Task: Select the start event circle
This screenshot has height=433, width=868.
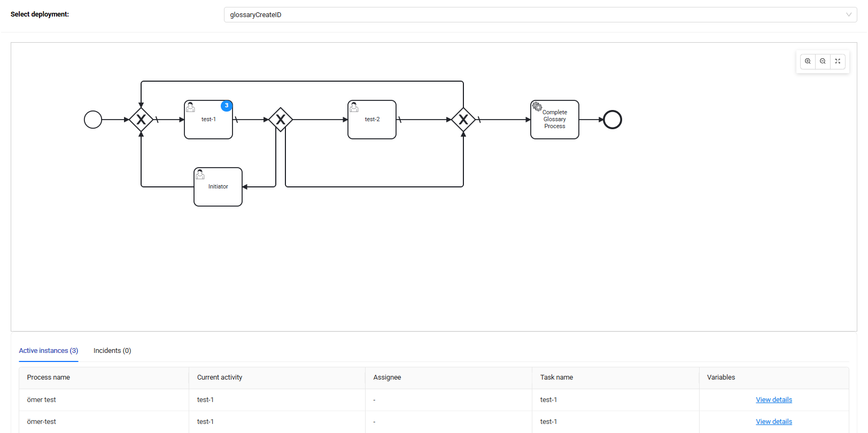Action: [93, 120]
